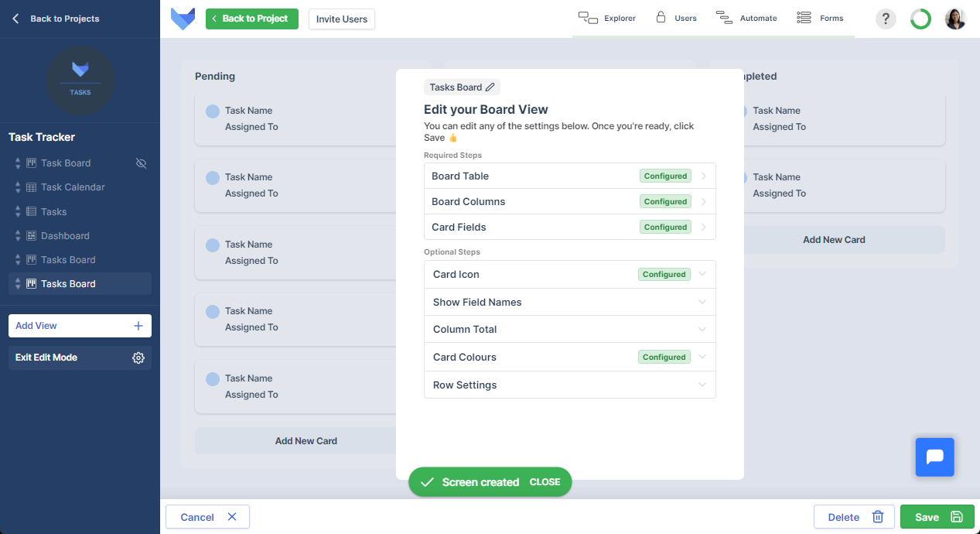Click the user profile avatar
This screenshot has width=980, height=534.
click(x=955, y=19)
